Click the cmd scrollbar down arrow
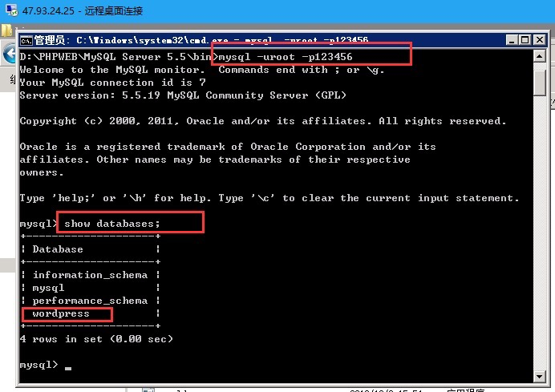 (539, 377)
